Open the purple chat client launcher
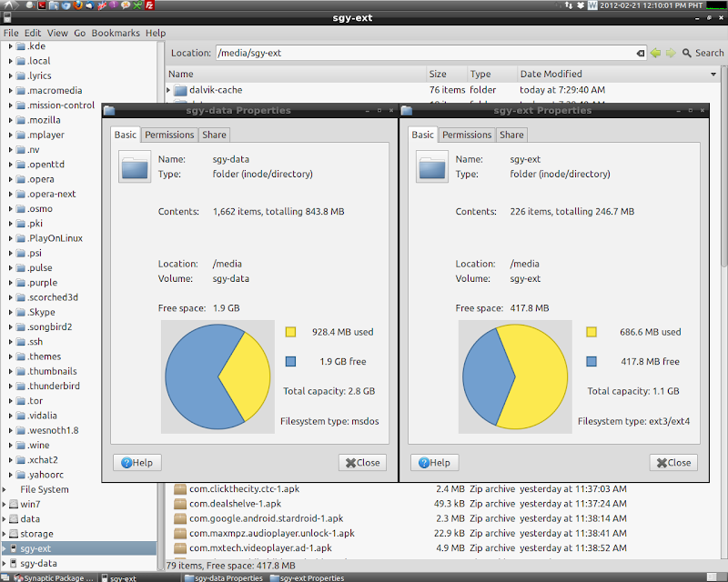The width and height of the screenshot is (728, 582). click(x=113, y=5)
